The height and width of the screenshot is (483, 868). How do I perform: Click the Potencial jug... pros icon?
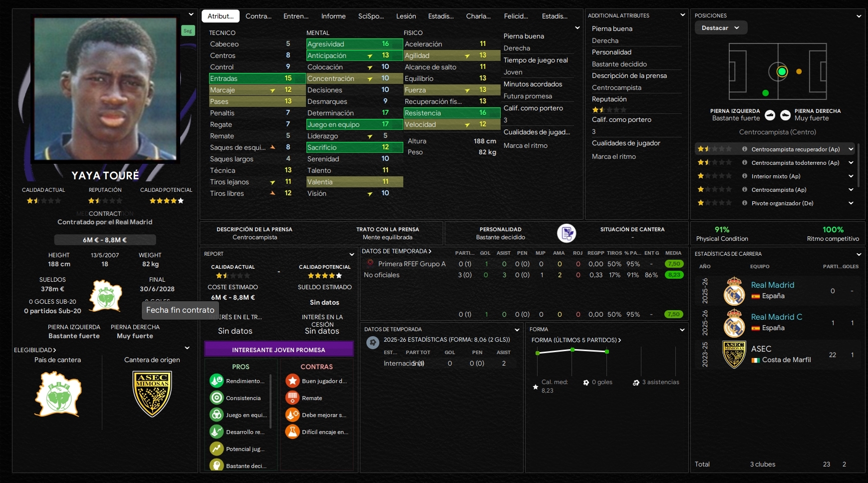click(x=217, y=449)
